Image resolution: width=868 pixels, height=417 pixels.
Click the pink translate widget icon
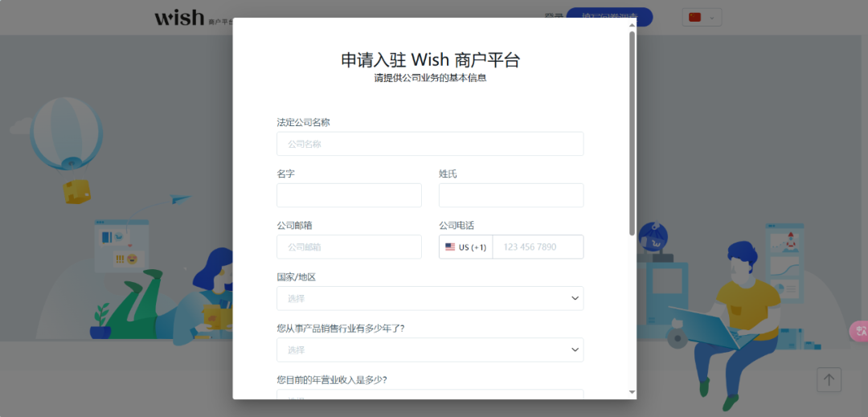click(x=860, y=331)
